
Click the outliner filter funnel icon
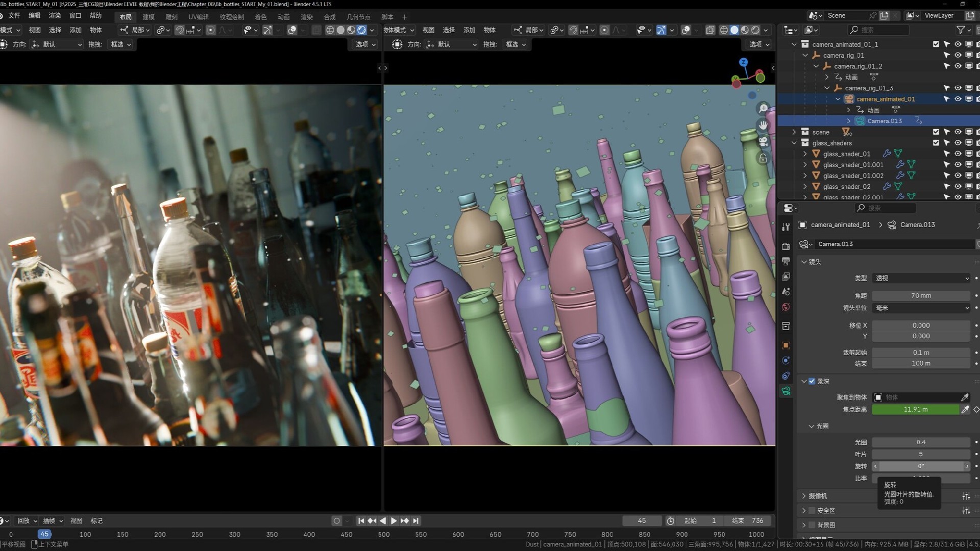pyautogui.click(x=961, y=30)
